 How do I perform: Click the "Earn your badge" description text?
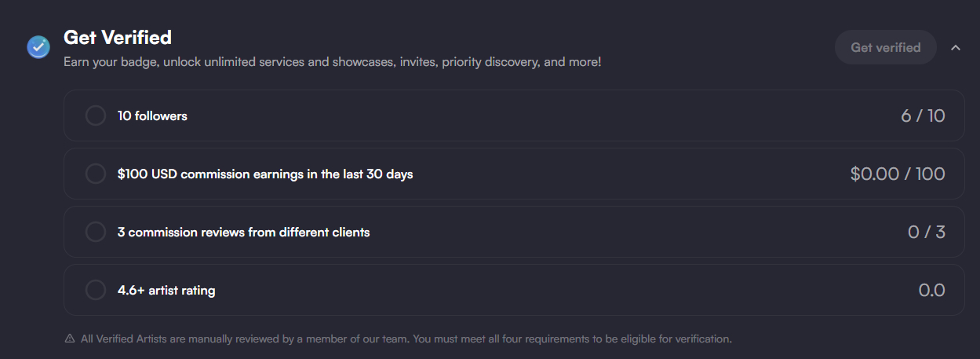pyautogui.click(x=332, y=61)
